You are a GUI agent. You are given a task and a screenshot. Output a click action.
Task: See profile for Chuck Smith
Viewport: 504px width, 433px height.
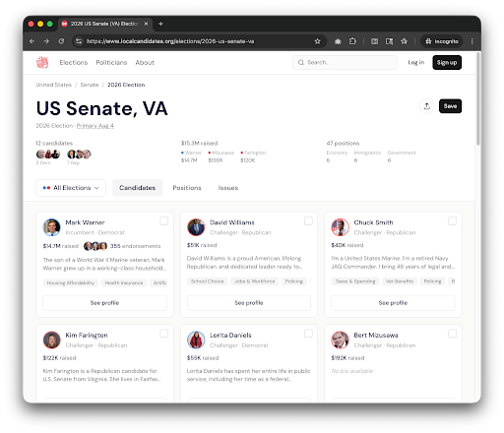(x=393, y=303)
